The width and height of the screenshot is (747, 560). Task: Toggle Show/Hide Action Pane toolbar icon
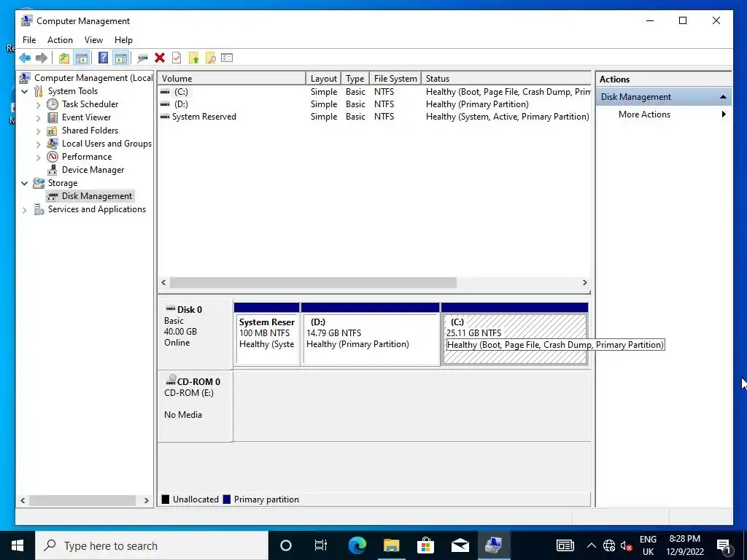121,58
